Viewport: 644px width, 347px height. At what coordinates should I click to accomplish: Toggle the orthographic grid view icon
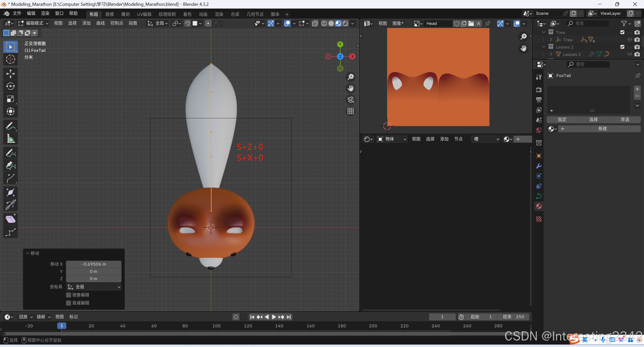[x=351, y=111]
